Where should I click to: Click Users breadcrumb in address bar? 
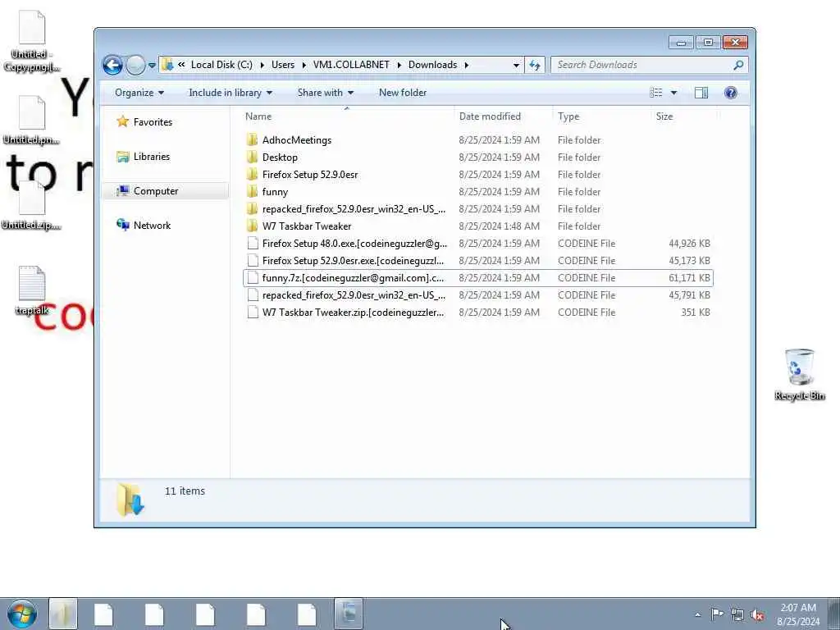click(x=283, y=65)
